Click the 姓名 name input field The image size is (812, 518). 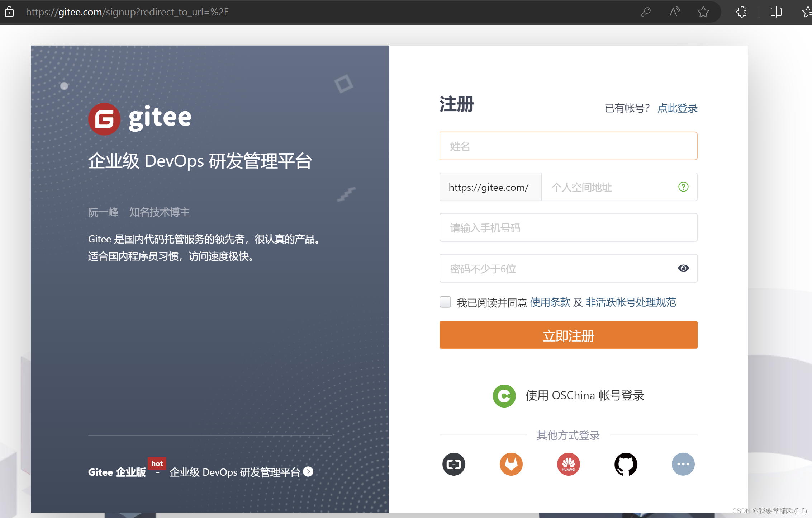tap(568, 146)
